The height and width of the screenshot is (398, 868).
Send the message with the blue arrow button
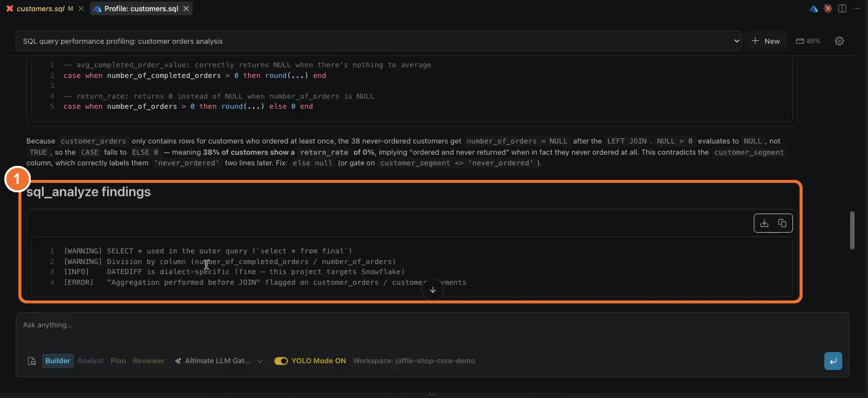click(x=833, y=361)
